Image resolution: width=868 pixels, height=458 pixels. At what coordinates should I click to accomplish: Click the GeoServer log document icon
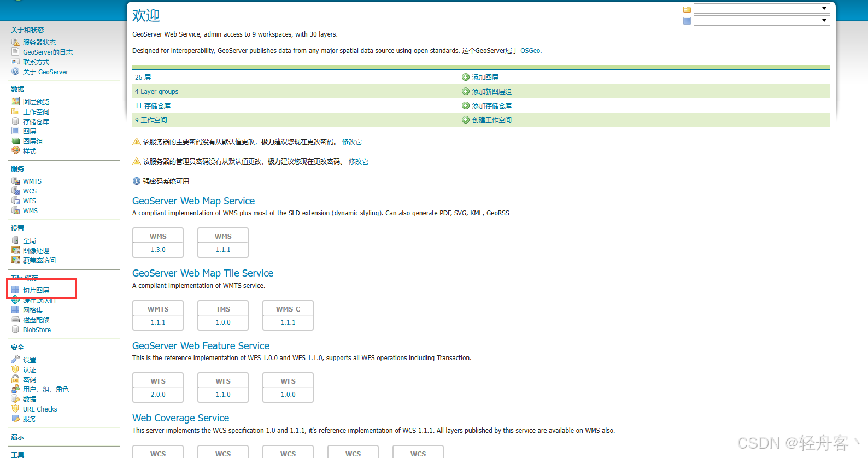click(15, 52)
